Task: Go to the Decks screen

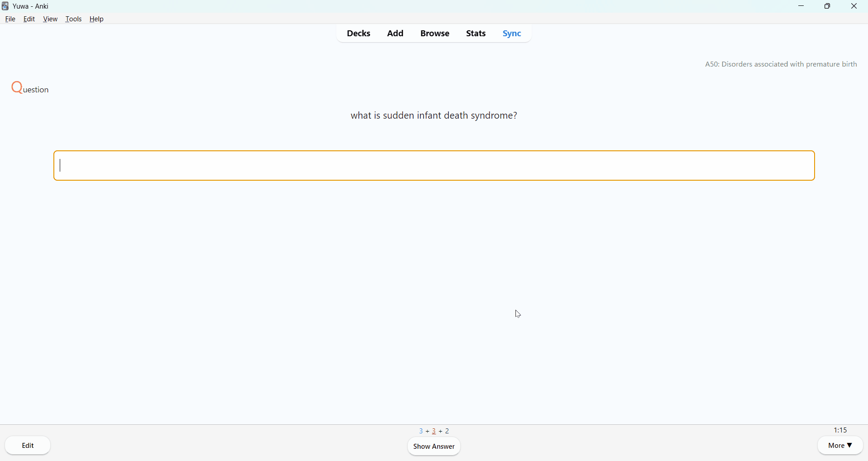Action: coord(358,34)
